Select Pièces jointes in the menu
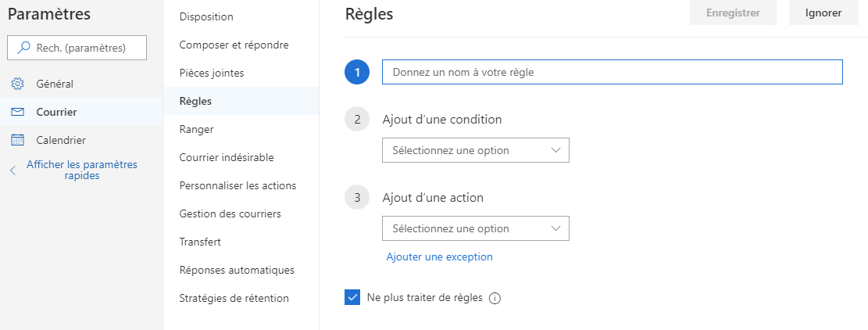868x330 pixels. click(211, 73)
